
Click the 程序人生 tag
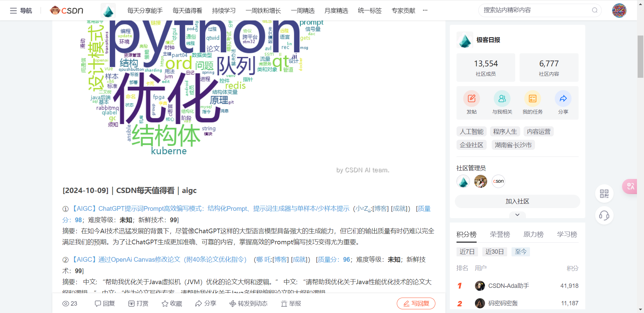pos(505,132)
